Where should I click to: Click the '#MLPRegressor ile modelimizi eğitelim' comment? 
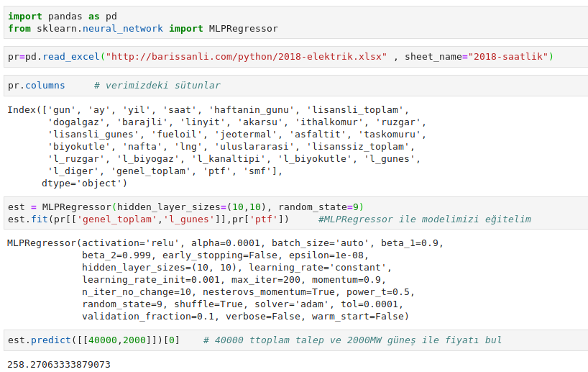(425, 219)
